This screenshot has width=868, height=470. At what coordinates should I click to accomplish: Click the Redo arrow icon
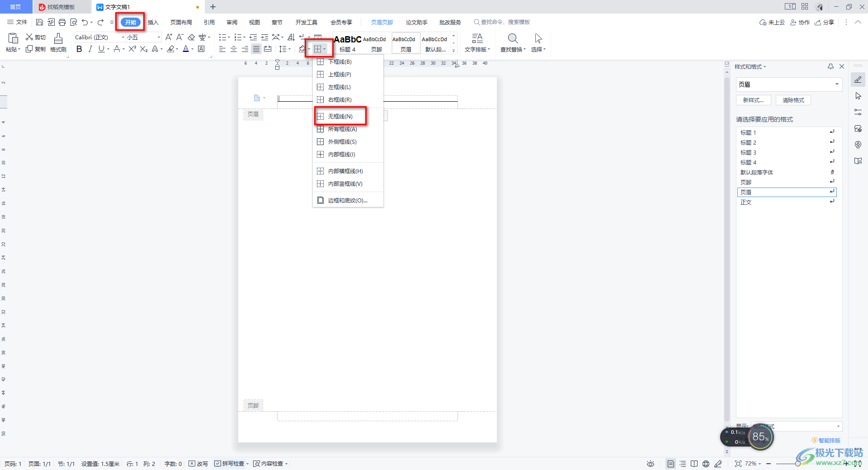pyautogui.click(x=100, y=22)
